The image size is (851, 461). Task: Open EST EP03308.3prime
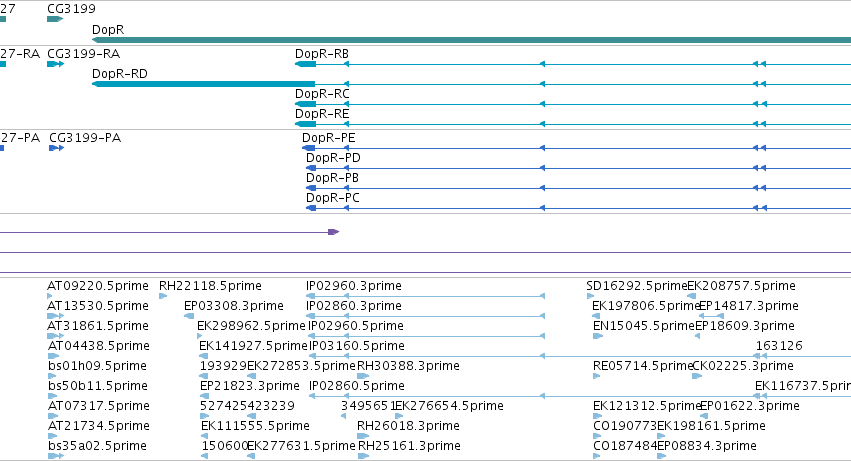pos(233,306)
